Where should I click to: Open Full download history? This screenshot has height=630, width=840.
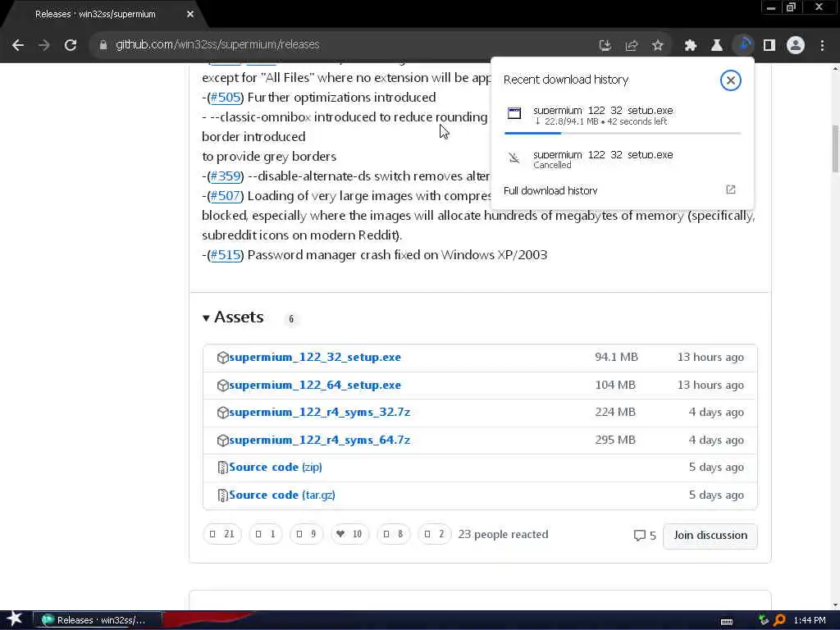click(550, 190)
